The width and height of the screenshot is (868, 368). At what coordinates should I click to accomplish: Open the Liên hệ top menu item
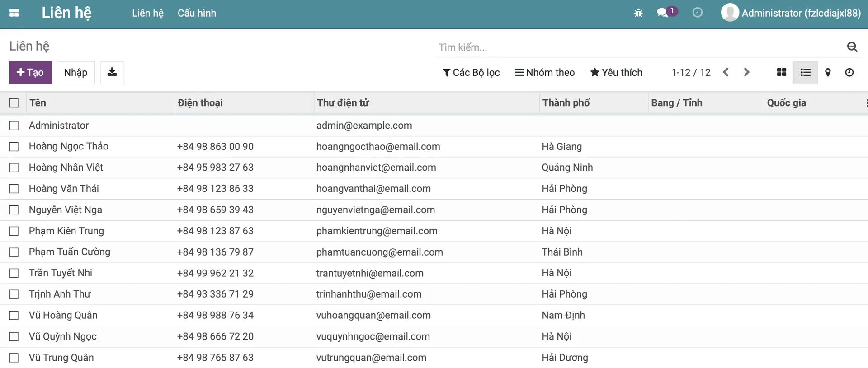(148, 13)
